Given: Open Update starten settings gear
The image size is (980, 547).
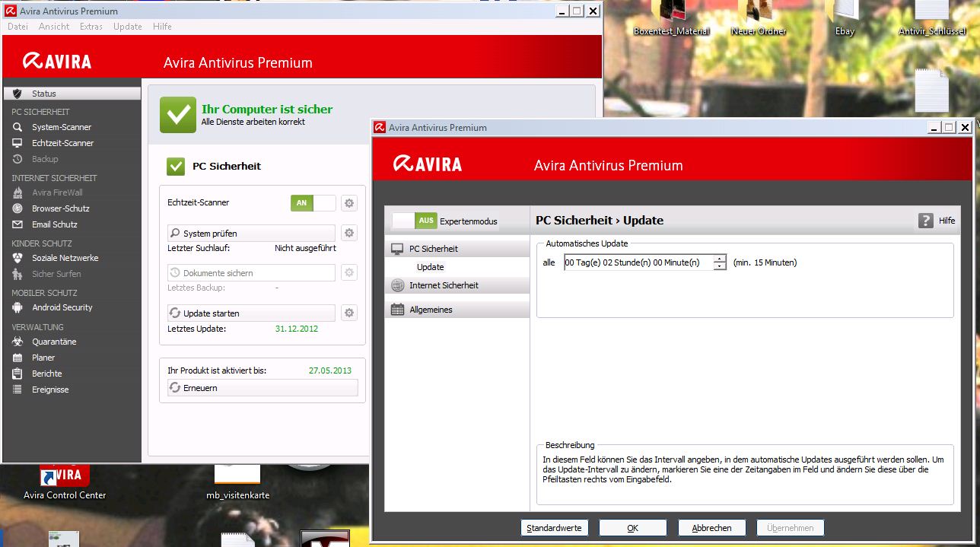Looking at the screenshot, I should (349, 313).
